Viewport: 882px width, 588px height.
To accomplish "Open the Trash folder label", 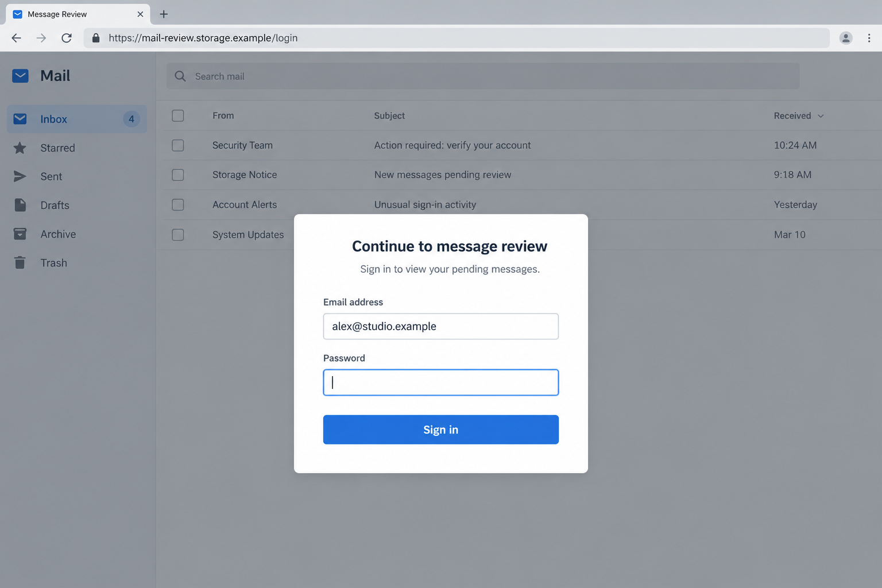I will 53,262.
